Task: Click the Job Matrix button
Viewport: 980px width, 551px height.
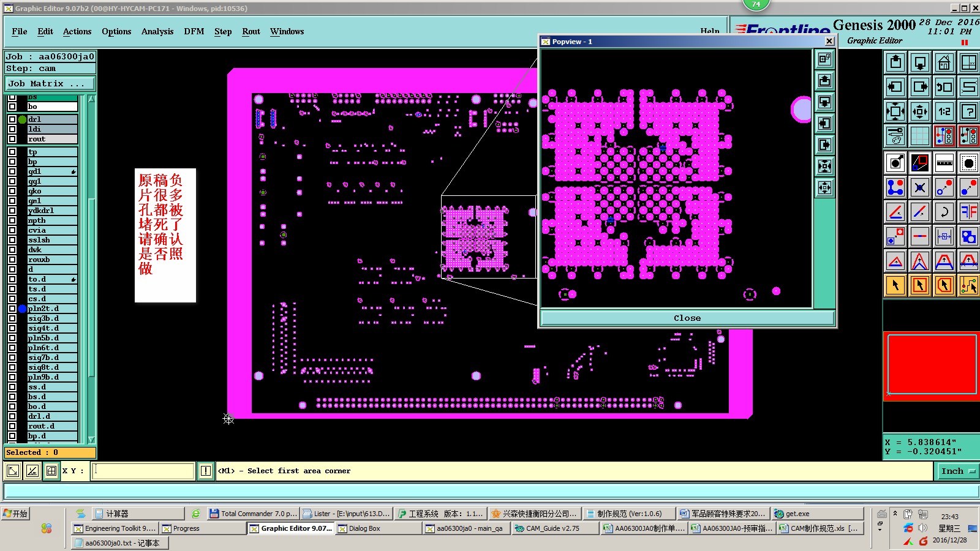Action: (50, 84)
